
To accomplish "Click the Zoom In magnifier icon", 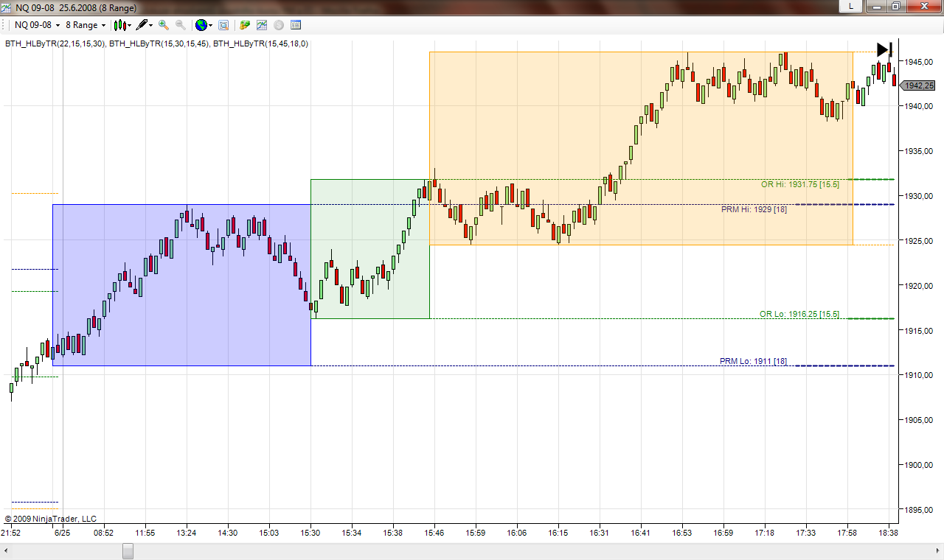I will point(164,25).
